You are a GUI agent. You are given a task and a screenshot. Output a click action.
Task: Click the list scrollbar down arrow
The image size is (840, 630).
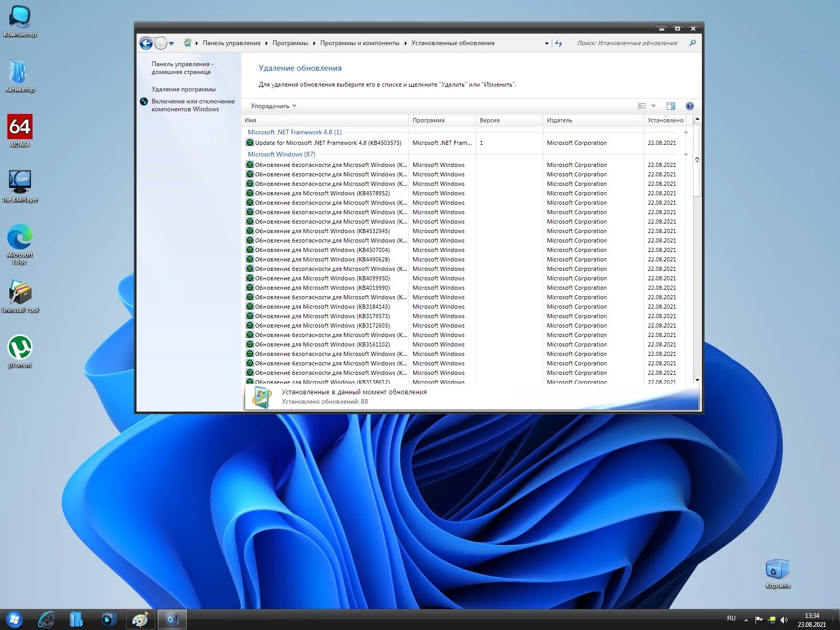(697, 380)
